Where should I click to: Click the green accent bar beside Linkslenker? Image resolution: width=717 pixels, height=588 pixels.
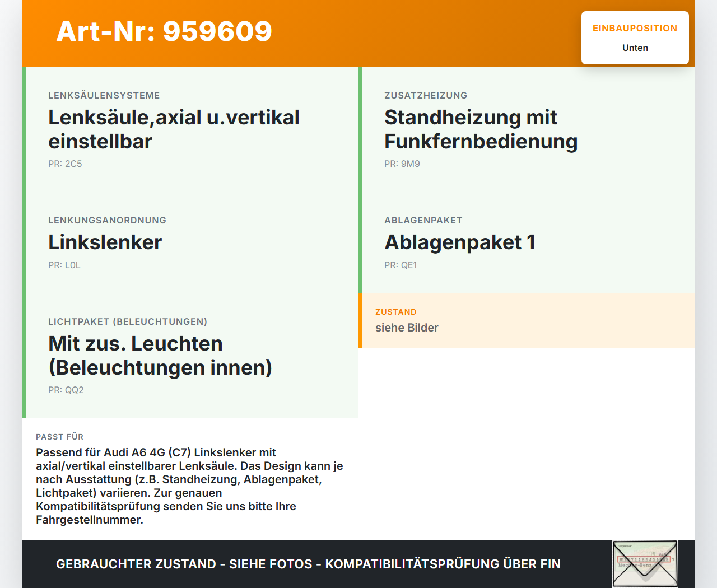click(x=24, y=242)
